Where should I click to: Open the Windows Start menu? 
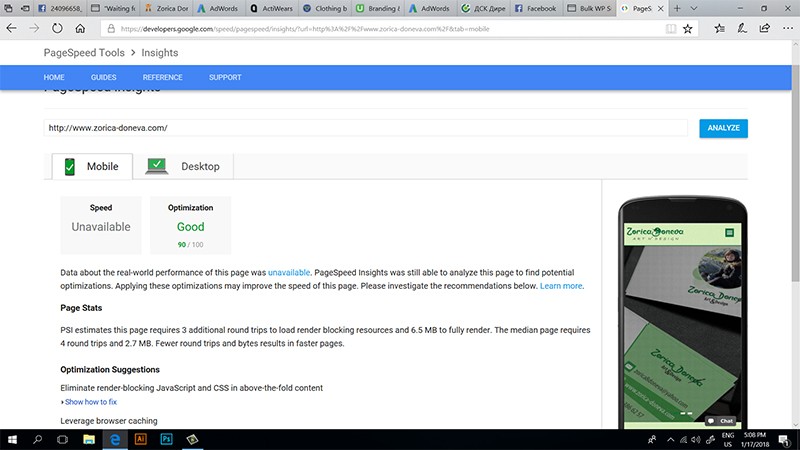point(12,439)
